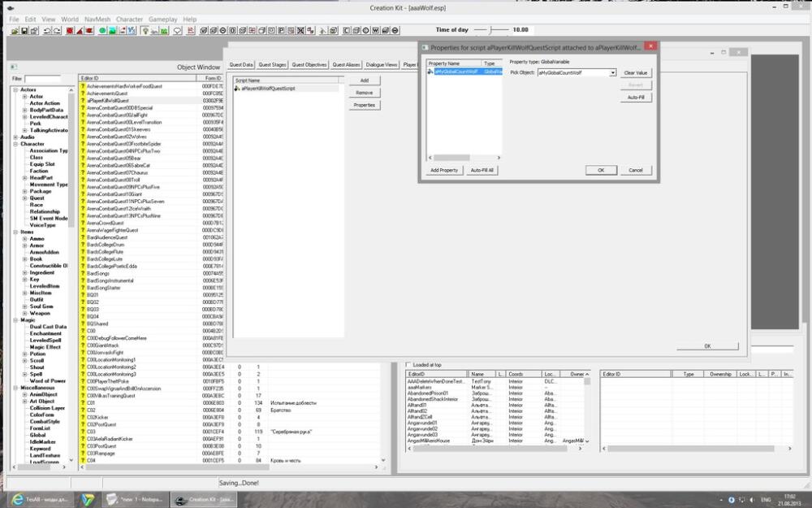Click the Remove script button
This screenshot has width=812, height=508.
[365, 93]
